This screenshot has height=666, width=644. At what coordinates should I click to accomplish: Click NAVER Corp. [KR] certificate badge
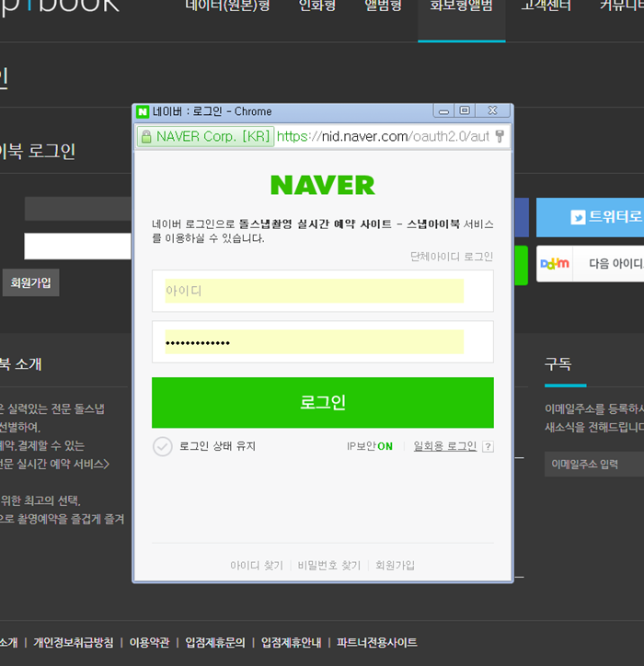pyautogui.click(x=205, y=137)
